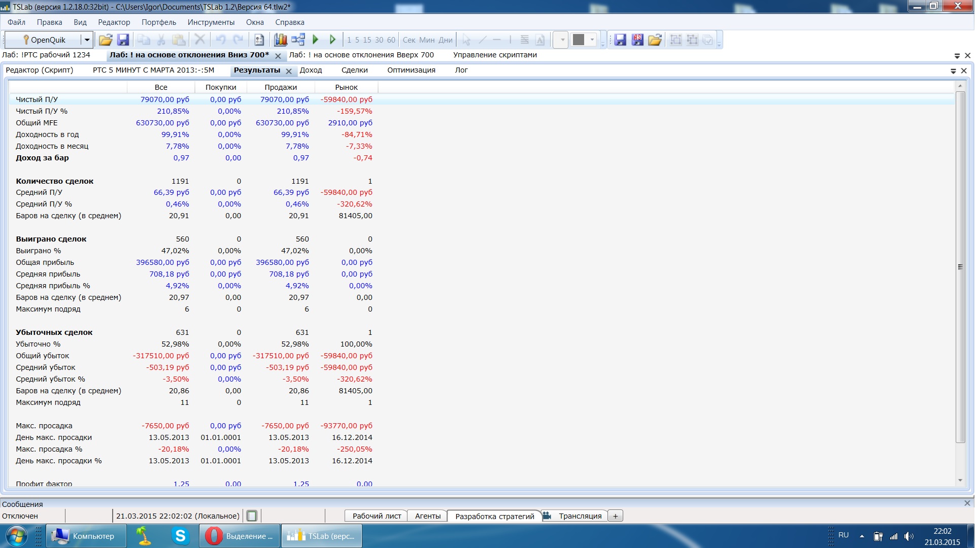Viewport: 980px width, 548px height.
Task: Switch to the Оптимизация tab
Action: (x=411, y=70)
